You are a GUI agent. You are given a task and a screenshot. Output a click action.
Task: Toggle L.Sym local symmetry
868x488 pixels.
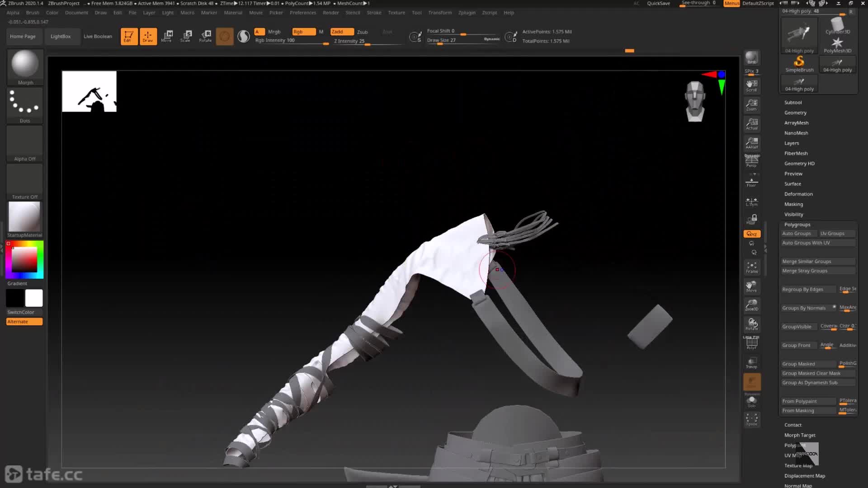[752, 202]
